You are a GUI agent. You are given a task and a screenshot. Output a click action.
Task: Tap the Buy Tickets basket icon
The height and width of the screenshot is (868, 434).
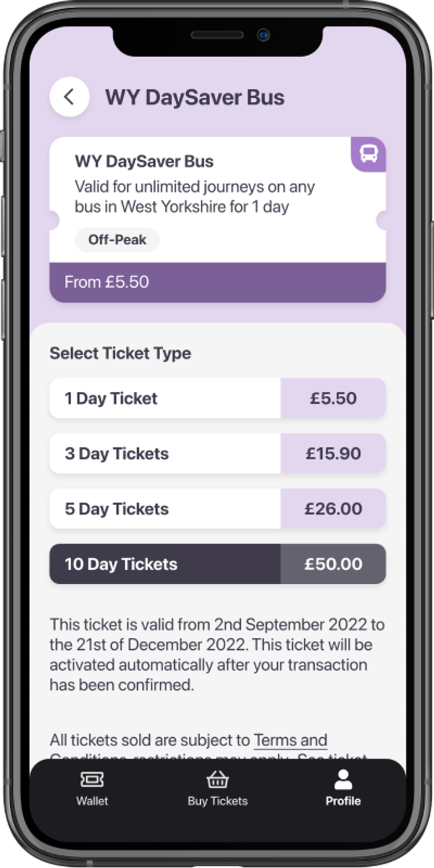(x=218, y=779)
